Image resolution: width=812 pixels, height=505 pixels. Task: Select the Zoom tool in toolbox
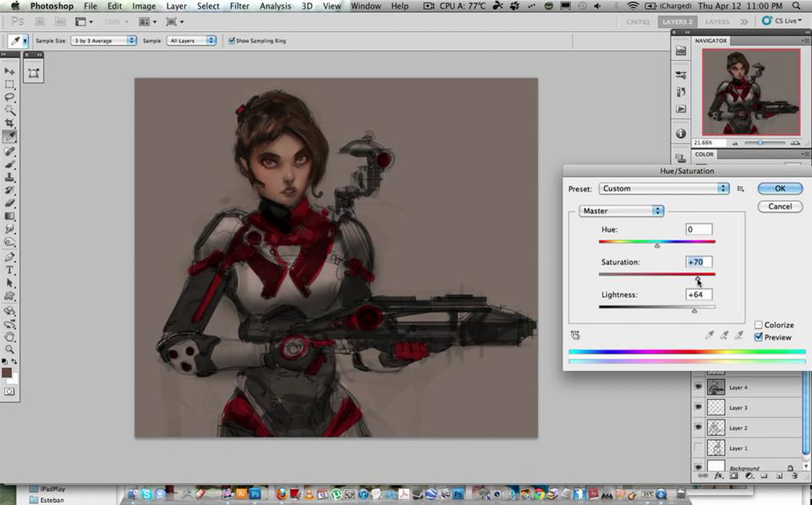coord(9,349)
